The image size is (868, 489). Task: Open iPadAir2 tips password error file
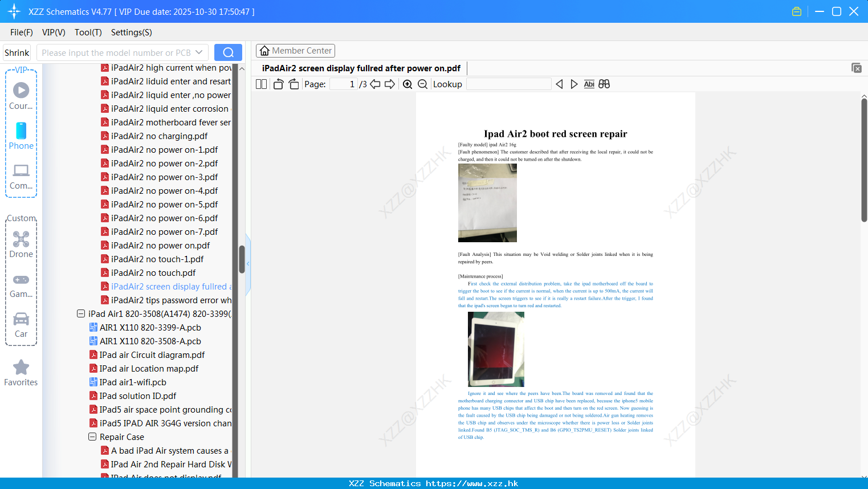(x=171, y=300)
